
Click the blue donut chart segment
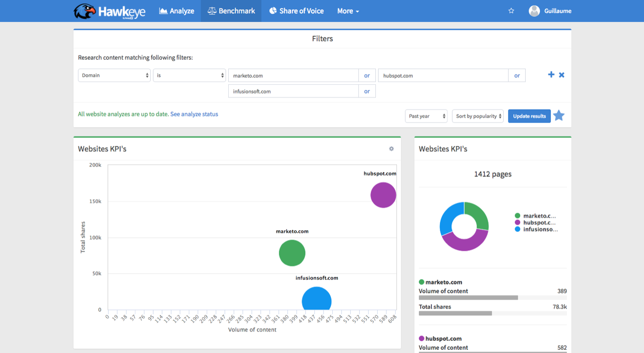tap(449, 218)
